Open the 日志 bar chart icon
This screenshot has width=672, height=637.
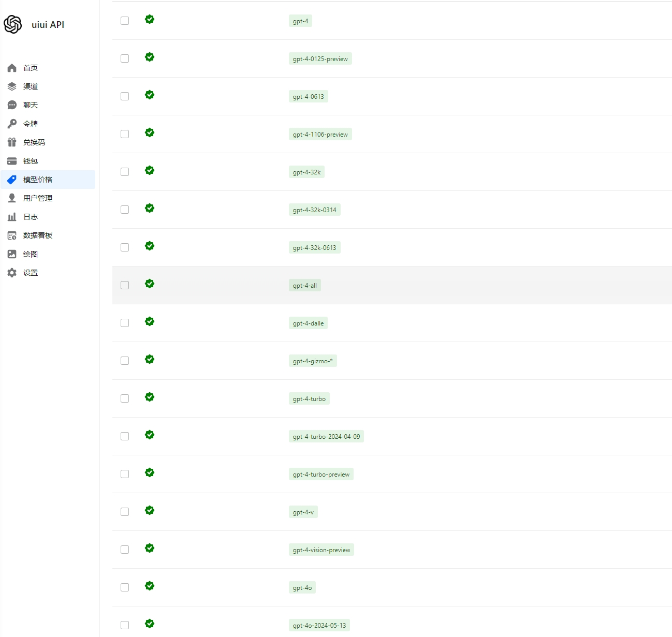point(12,217)
